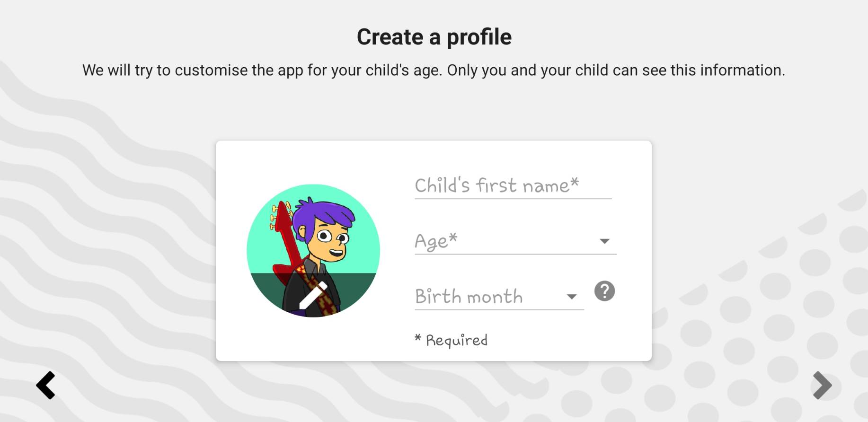Expand the Birth month dropdown arrow
This screenshot has height=422, width=868.
click(572, 297)
